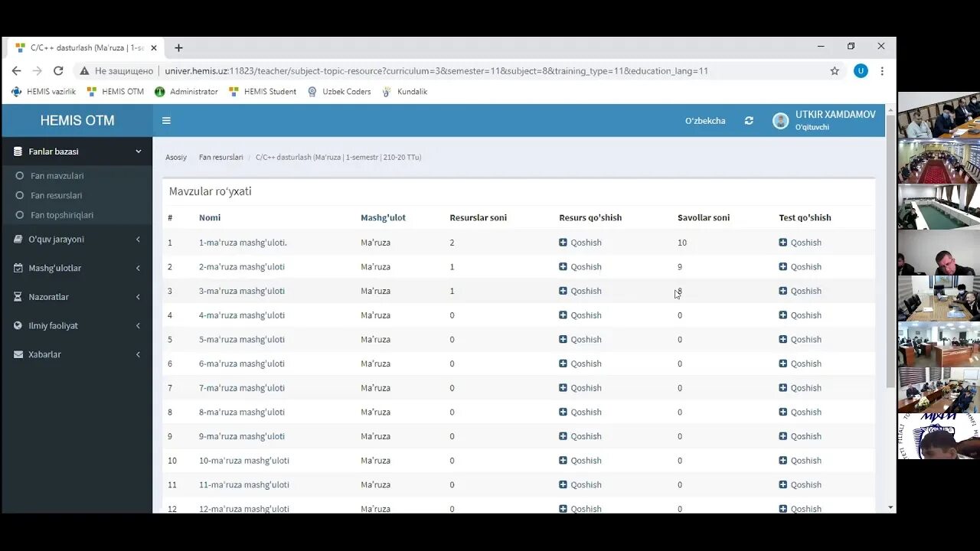
Task: Open new browser tab plus button
Action: coord(178,47)
